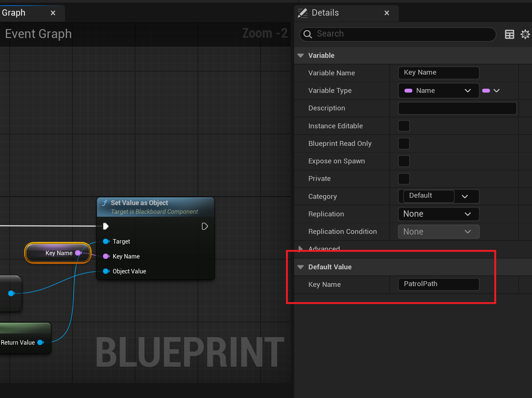This screenshot has width=532, height=398.
Task: Click execution output pin on Set Value node
Action: point(205,226)
